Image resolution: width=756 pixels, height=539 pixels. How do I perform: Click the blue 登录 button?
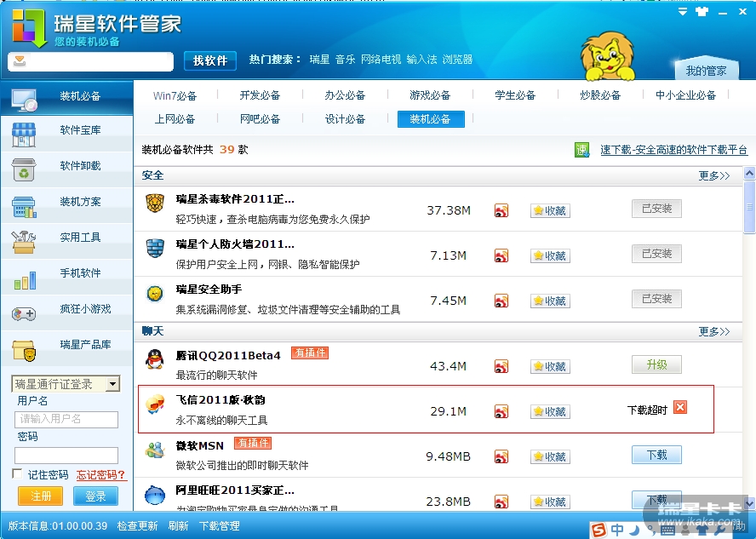tap(95, 496)
